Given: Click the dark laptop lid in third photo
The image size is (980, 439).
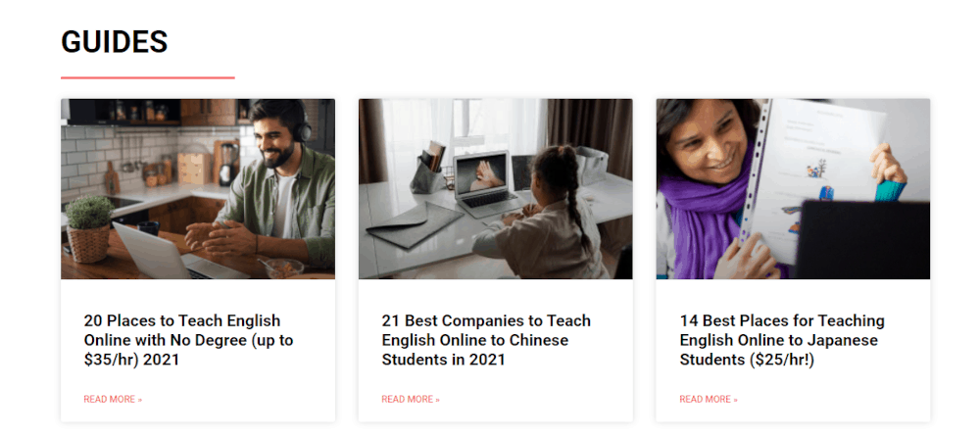Looking at the screenshot, I should click(x=862, y=239).
